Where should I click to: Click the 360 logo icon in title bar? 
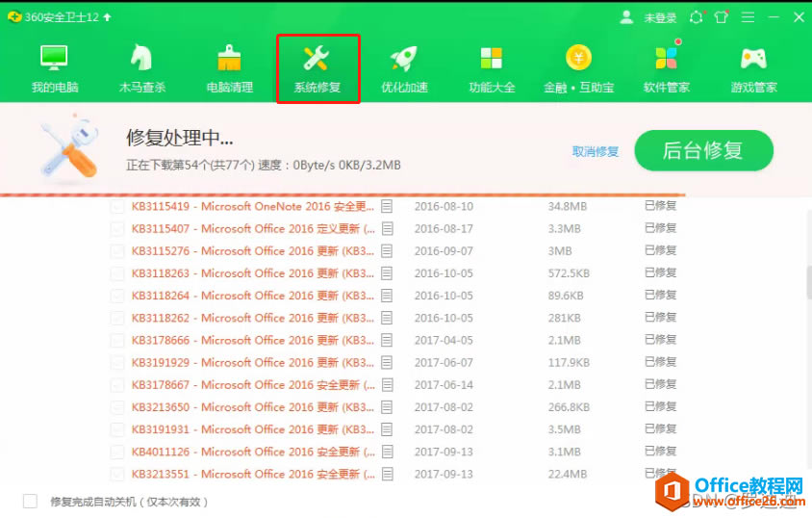click(x=14, y=17)
